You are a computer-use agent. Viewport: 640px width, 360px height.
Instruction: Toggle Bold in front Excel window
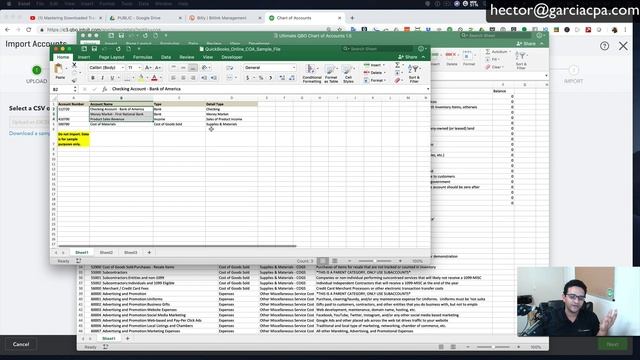pos(93,78)
